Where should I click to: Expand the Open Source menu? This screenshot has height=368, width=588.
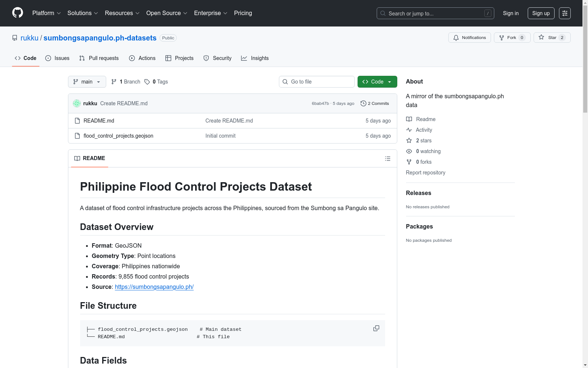[x=167, y=13]
